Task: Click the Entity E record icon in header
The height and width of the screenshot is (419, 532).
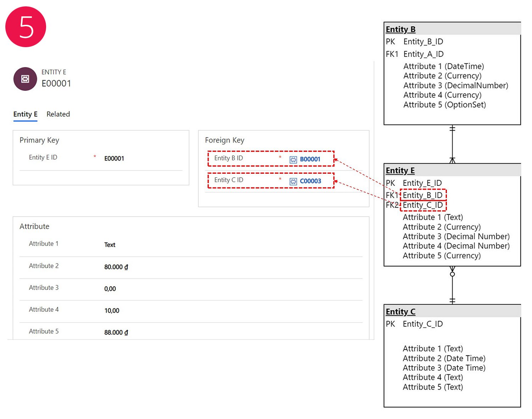Action: click(25, 79)
